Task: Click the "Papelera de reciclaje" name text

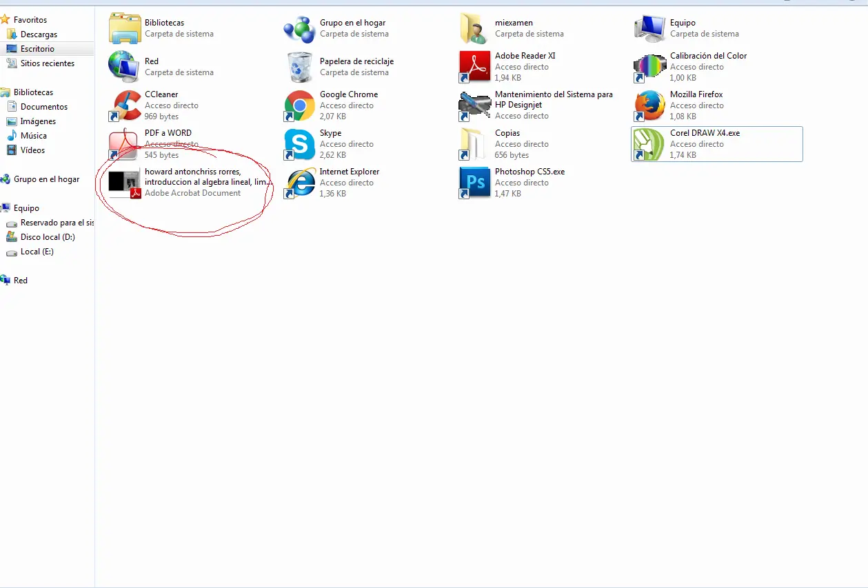Action: click(356, 61)
